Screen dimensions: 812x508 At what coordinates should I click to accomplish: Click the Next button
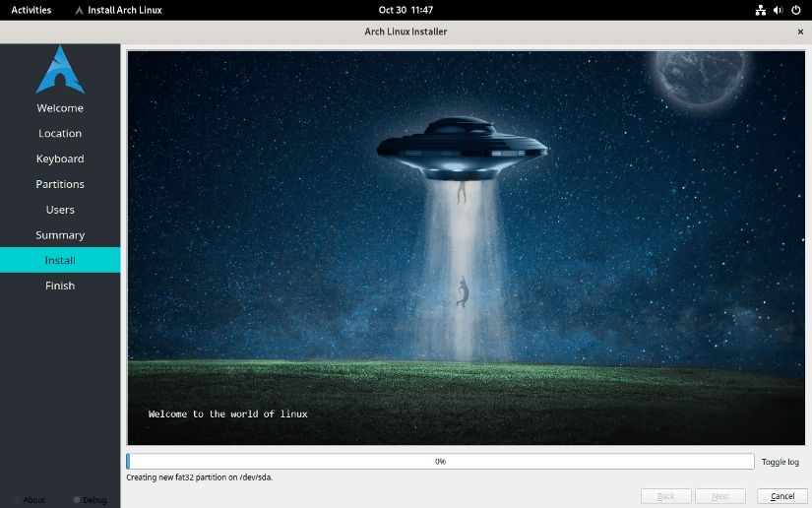click(x=720, y=496)
